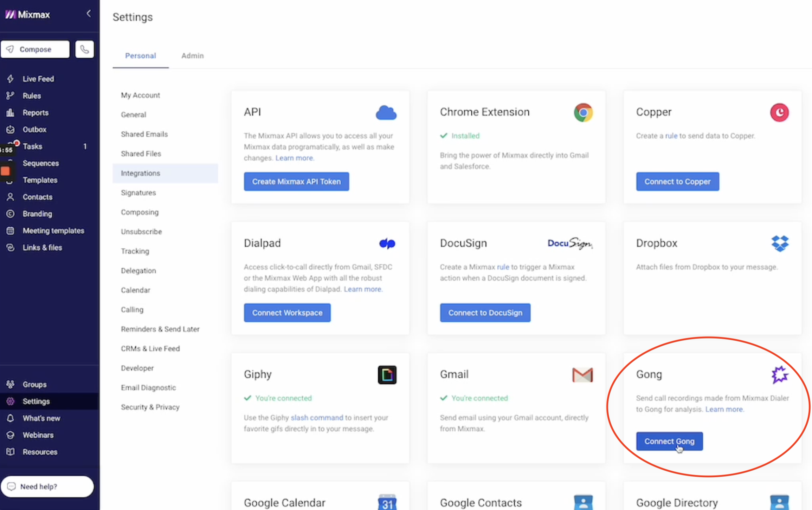Screen dimensions: 812x510
Task: Click the Gong logo icon
Action: [x=779, y=374]
